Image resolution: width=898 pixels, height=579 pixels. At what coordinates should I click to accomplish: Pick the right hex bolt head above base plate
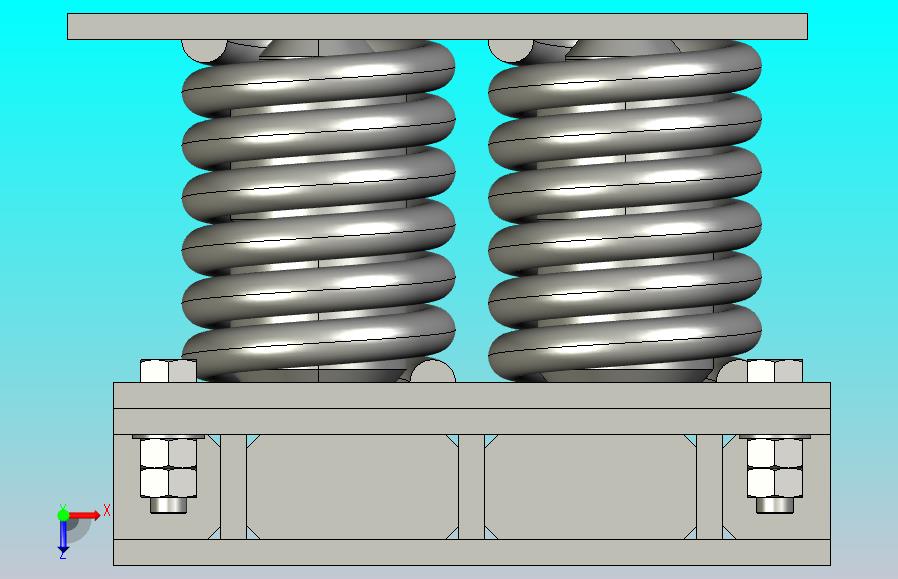tap(775, 371)
